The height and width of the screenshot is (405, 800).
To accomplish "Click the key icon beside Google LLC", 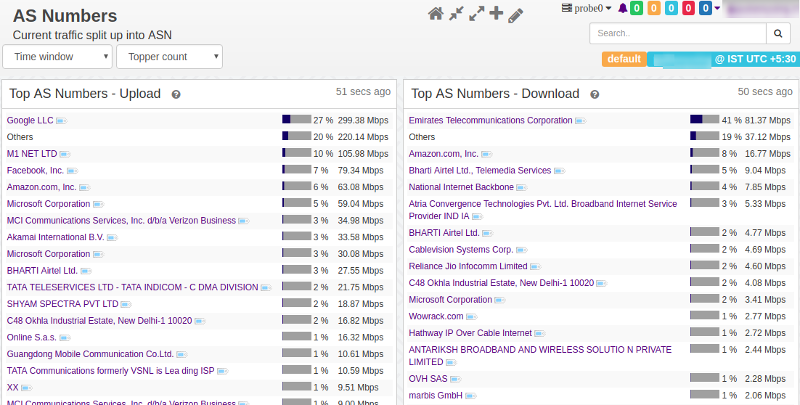I will pos(61,120).
